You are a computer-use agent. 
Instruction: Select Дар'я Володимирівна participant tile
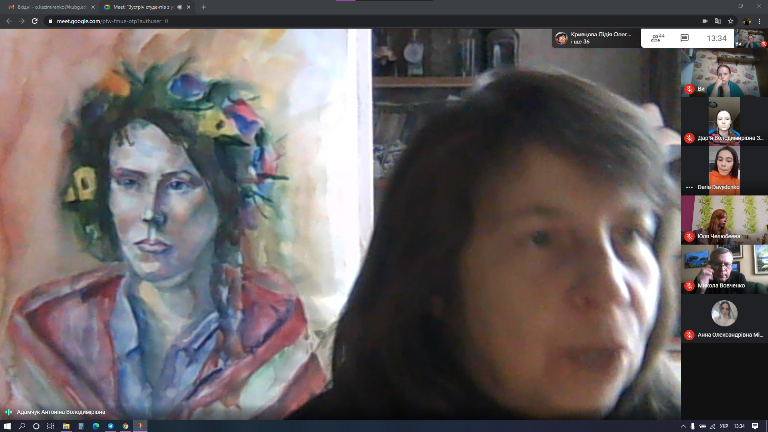(724, 121)
